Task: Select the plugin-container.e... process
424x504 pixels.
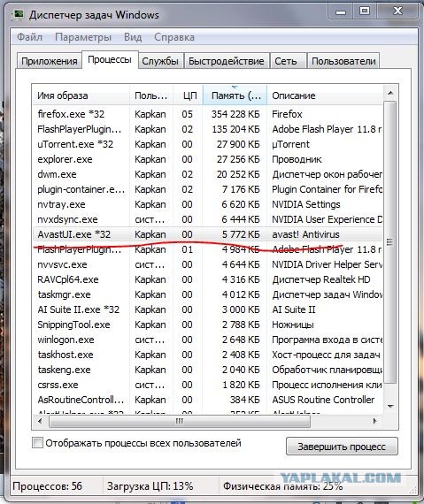Action: click(x=207, y=189)
